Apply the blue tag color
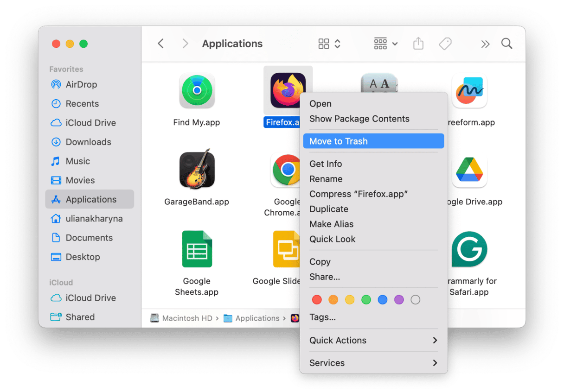Image resolution: width=564 pixels, height=392 pixels. point(383,300)
